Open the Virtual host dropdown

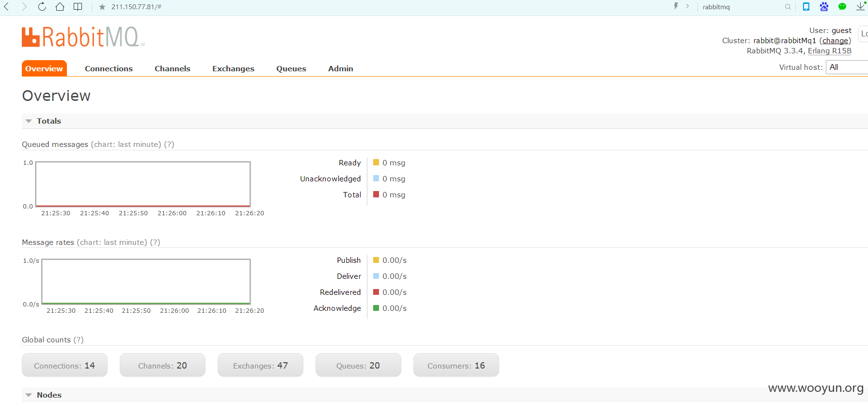pyautogui.click(x=847, y=67)
